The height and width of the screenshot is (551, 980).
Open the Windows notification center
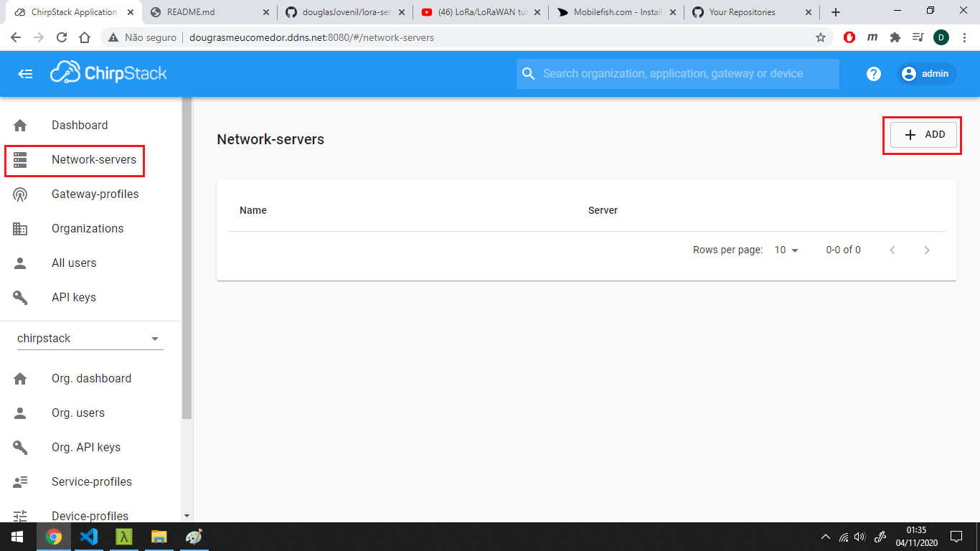pyautogui.click(x=956, y=537)
